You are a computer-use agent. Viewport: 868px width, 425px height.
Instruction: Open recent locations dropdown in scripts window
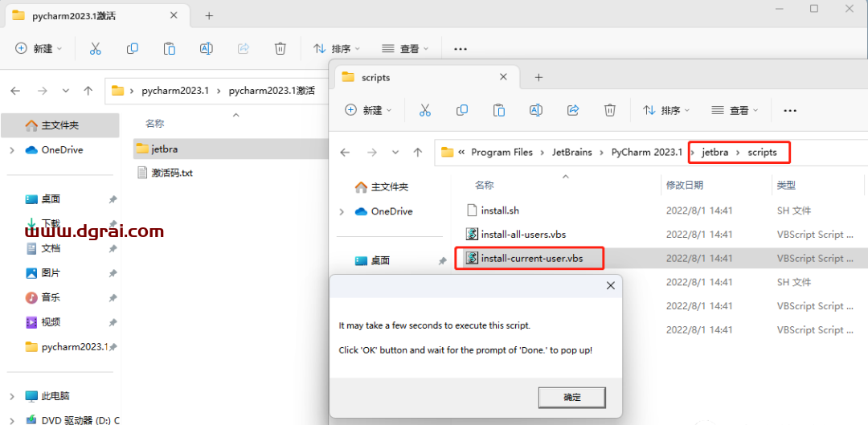[x=395, y=152]
